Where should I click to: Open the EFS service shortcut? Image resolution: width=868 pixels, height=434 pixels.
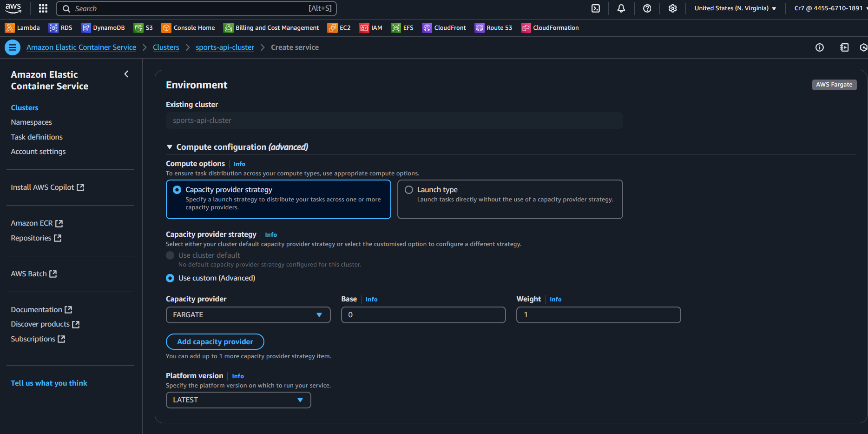coord(402,28)
